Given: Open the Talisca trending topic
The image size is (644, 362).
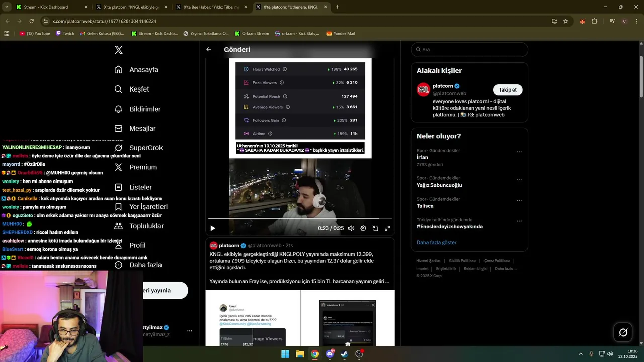Looking at the screenshot, I should pos(425,206).
